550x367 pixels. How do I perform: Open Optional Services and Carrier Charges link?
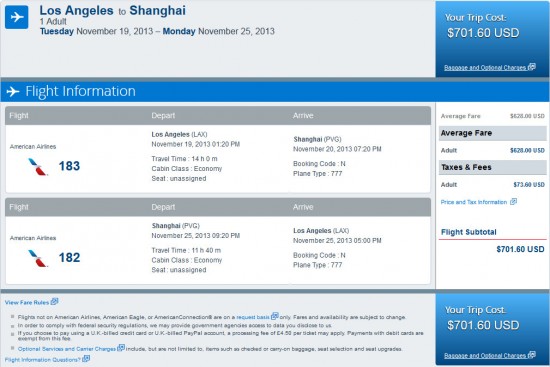[x=67, y=349]
